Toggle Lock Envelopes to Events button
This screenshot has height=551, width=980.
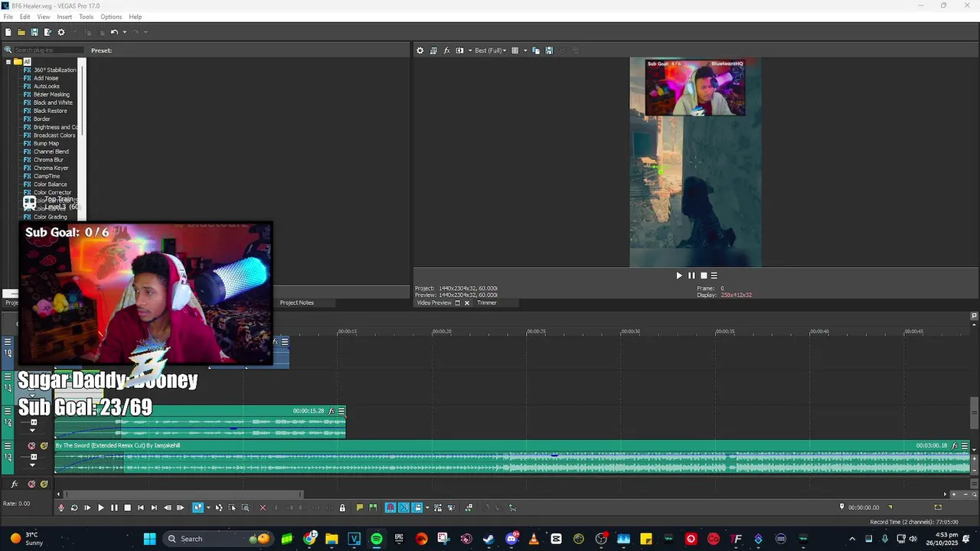pos(439,507)
